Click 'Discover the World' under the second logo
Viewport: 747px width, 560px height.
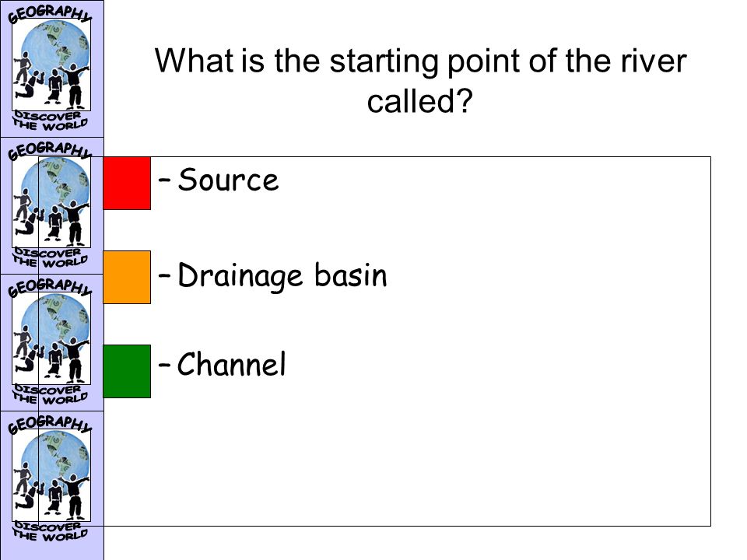coord(50,257)
